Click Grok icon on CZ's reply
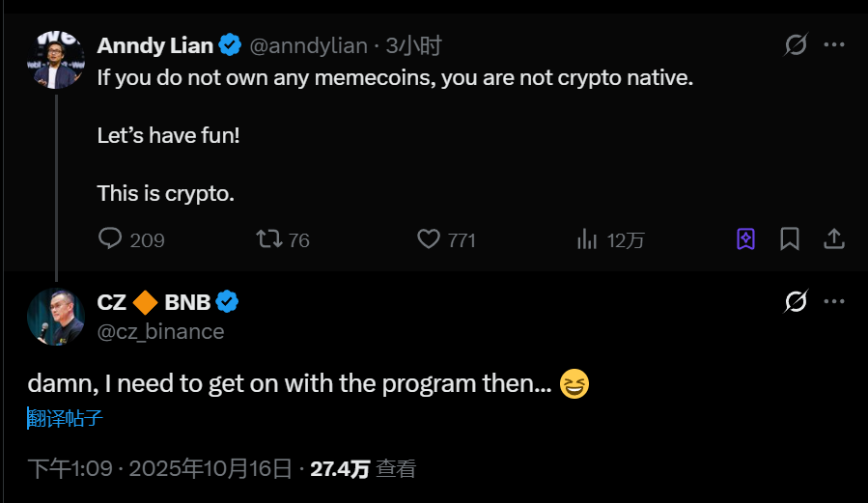Image resolution: width=868 pixels, height=503 pixels. click(797, 302)
